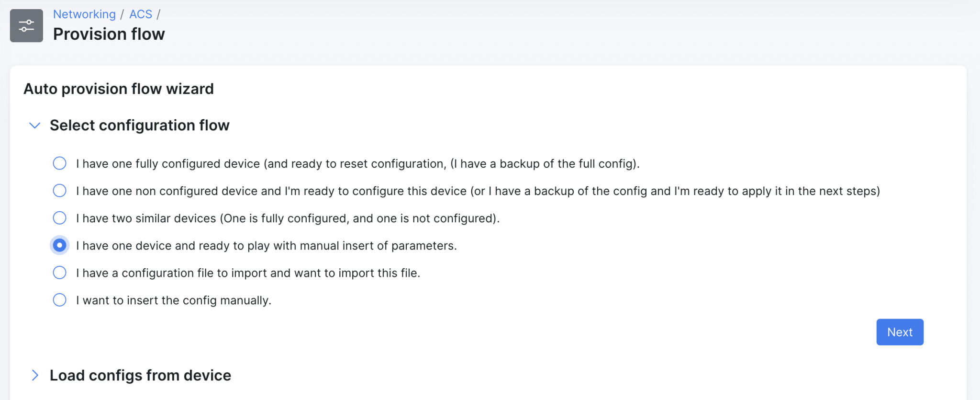Viewport: 980px width, 400px height.
Task: Click the text of the import file option
Action: [x=247, y=273]
